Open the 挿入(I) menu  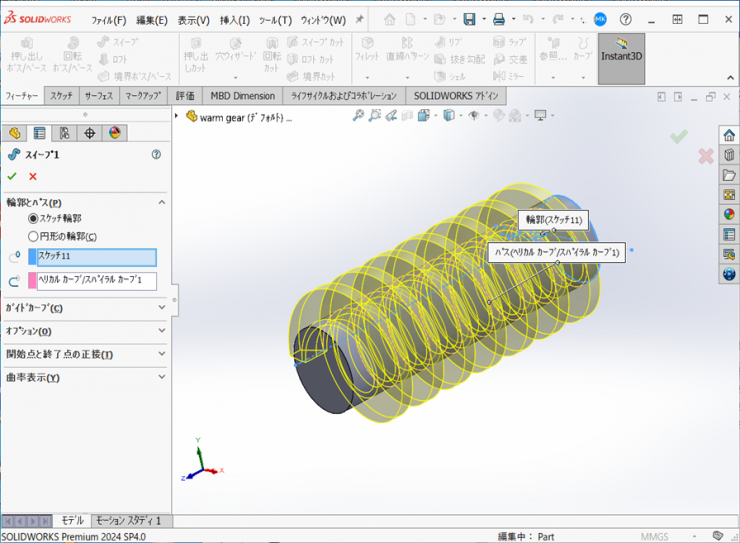click(234, 20)
